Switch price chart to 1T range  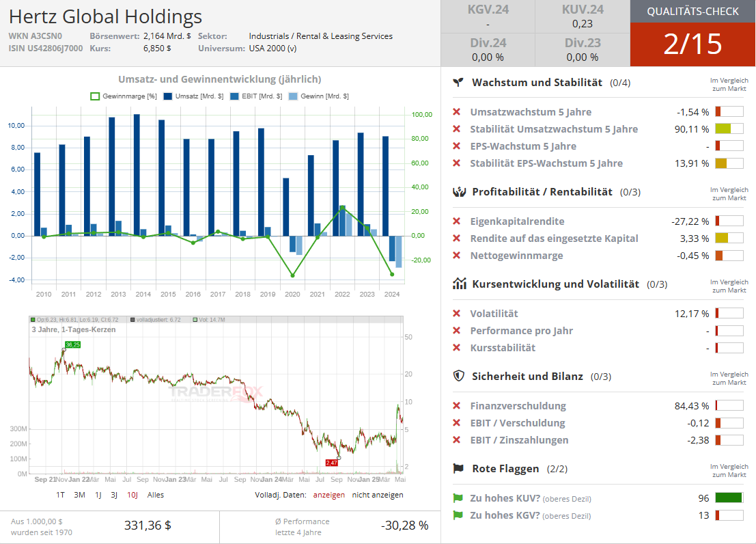(x=60, y=495)
